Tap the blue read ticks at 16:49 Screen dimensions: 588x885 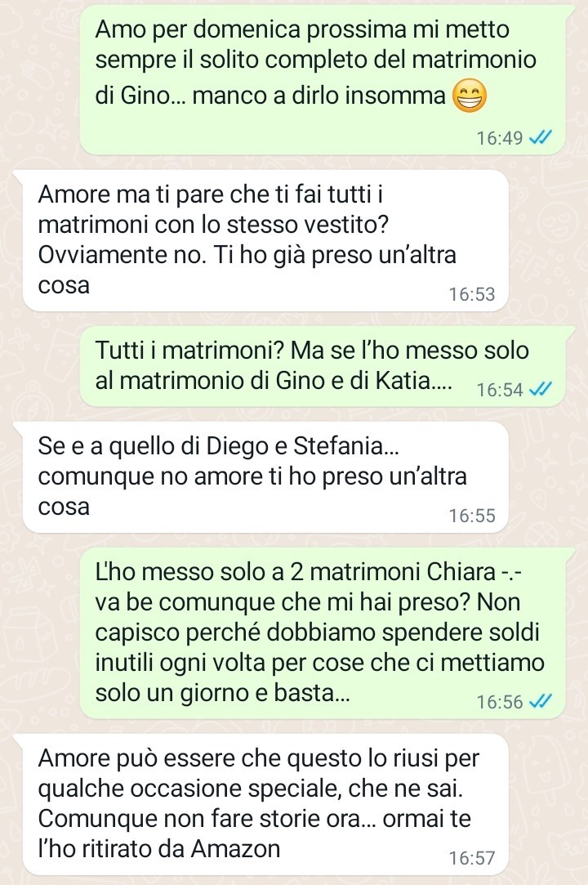(x=540, y=138)
